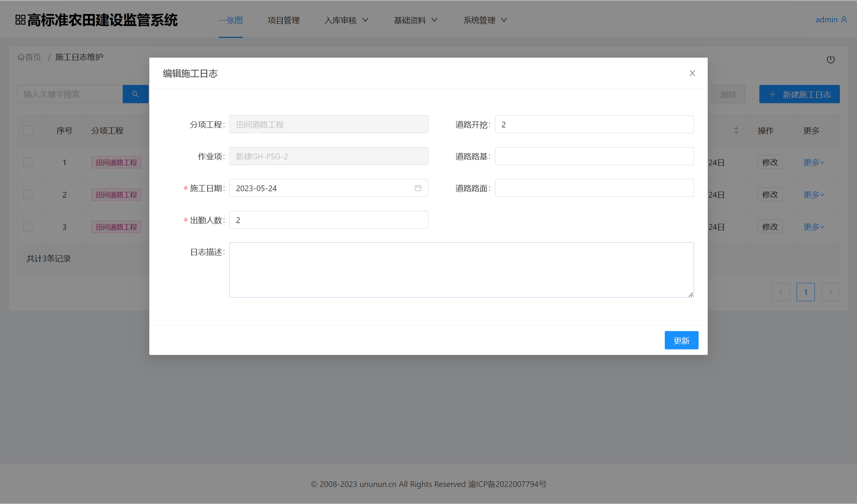Click the power logout icon

(x=830, y=60)
